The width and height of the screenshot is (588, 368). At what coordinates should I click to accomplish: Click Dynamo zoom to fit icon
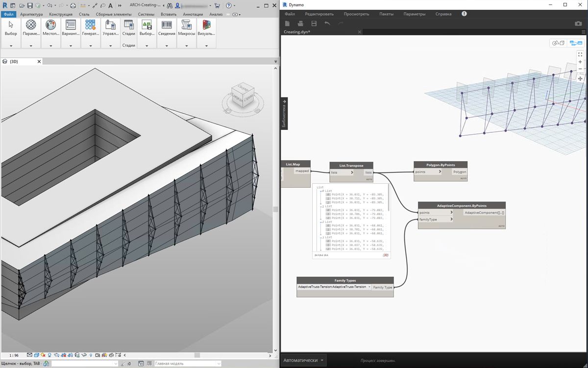(x=580, y=54)
